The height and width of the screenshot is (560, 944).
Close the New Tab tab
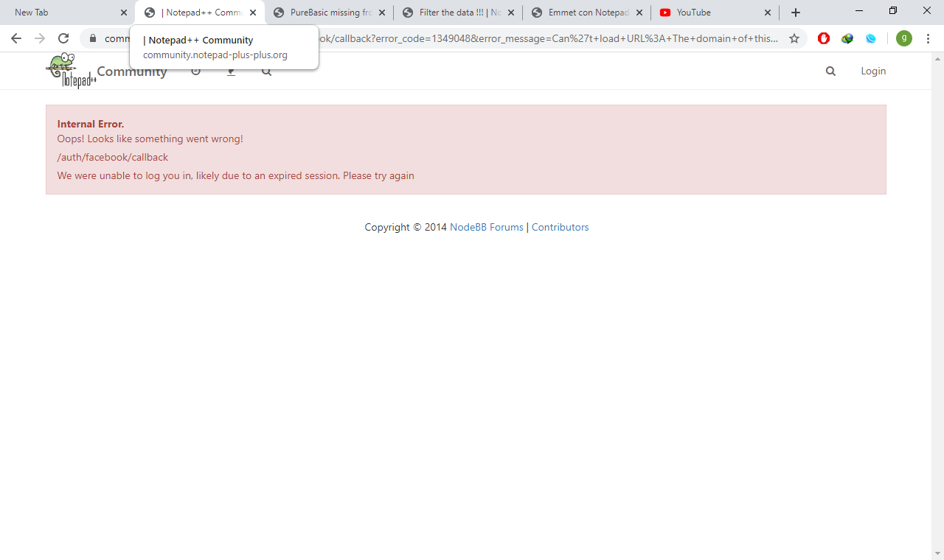(x=124, y=13)
